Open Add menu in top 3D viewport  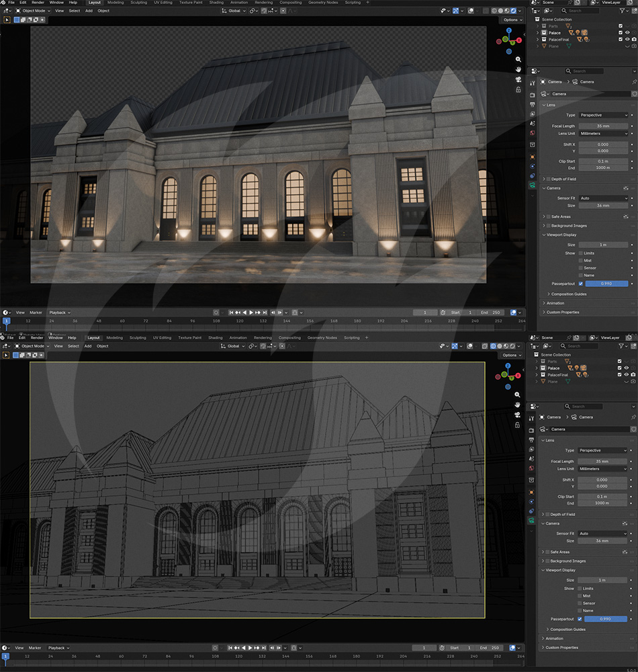coord(89,11)
